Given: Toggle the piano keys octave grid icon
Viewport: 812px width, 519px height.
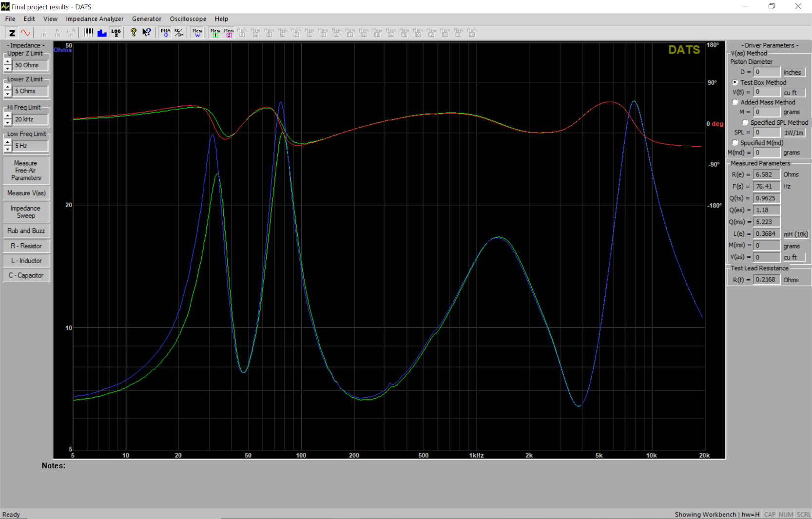Looking at the screenshot, I should point(88,33).
